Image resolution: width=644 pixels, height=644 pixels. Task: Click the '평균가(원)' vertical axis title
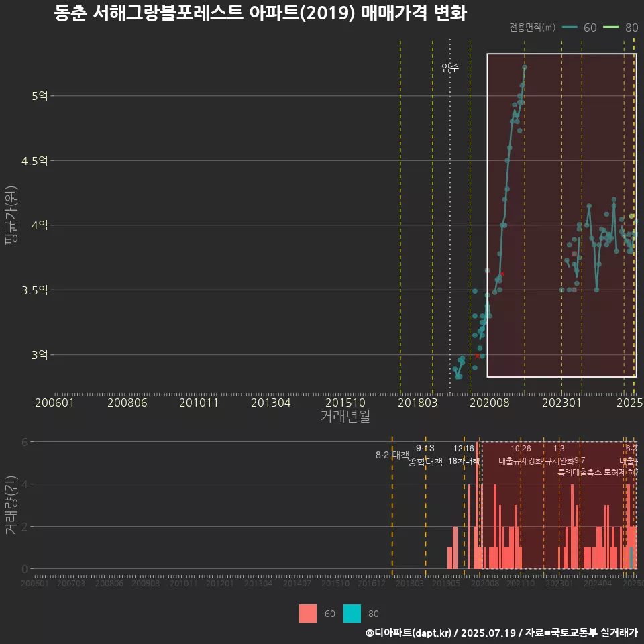[x=11, y=215]
